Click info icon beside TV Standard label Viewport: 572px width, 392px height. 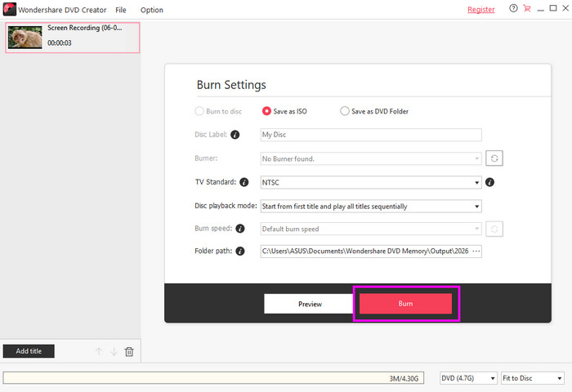244,182
